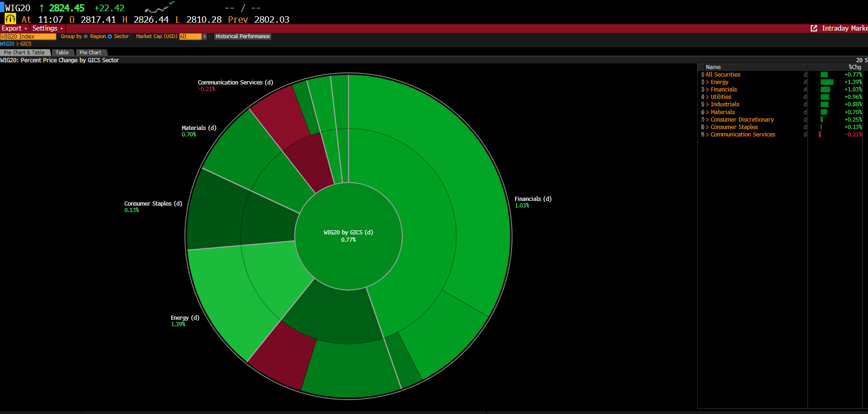Click the +1.39% value in Energy row
This screenshot has height=414, width=868.
pos(853,82)
